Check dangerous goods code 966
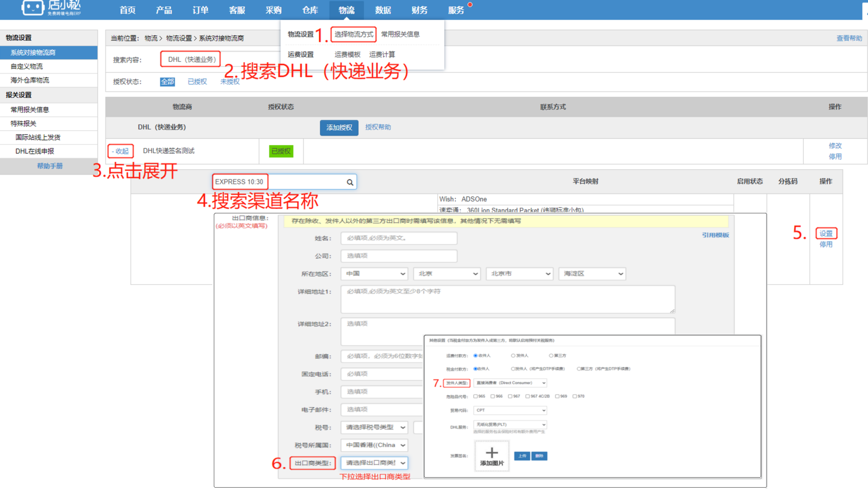868x489 pixels. coord(493,397)
